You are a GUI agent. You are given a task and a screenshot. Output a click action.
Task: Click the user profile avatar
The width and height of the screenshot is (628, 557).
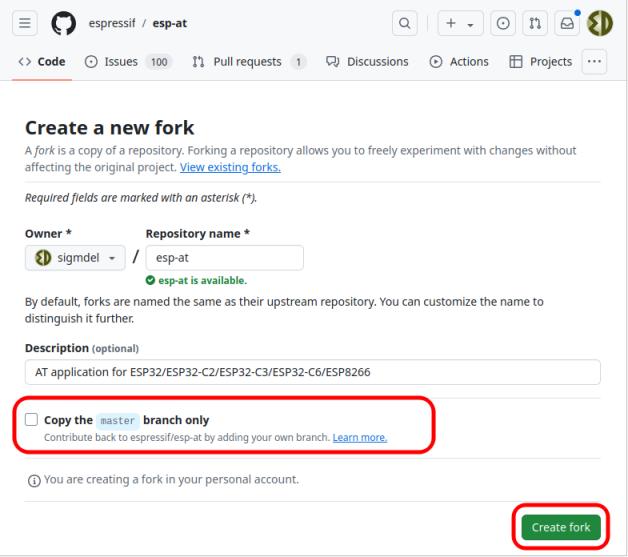pyautogui.click(x=600, y=23)
